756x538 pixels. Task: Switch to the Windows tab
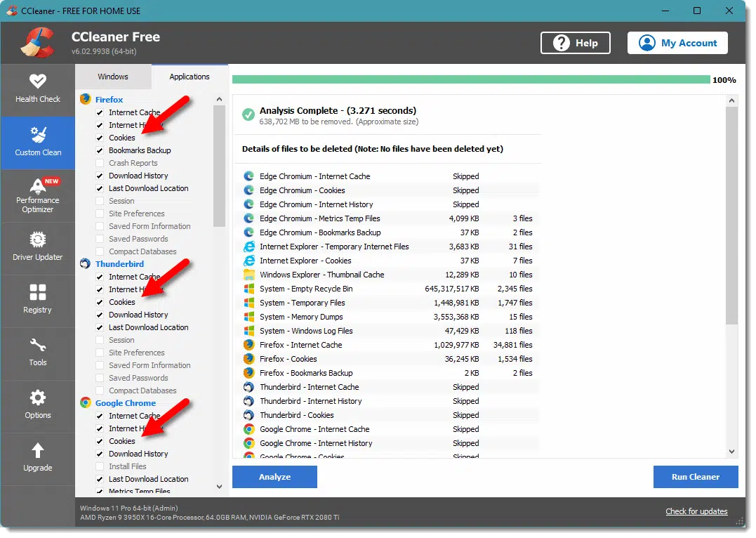click(x=113, y=77)
